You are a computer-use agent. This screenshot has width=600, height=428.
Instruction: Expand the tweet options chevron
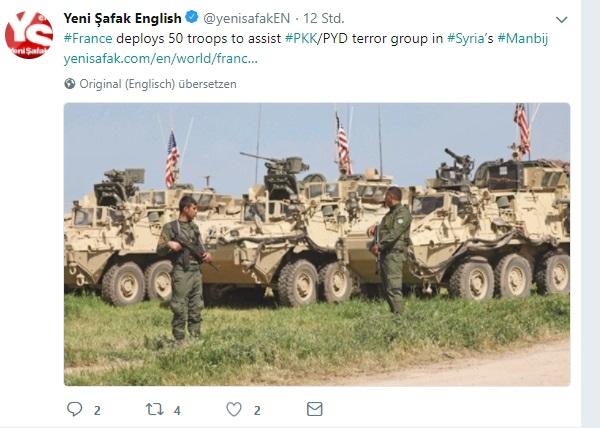click(561, 20)
